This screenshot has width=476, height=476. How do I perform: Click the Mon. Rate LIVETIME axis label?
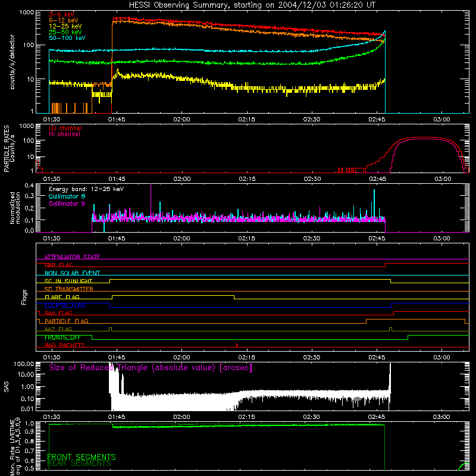[x=15, y=447]
